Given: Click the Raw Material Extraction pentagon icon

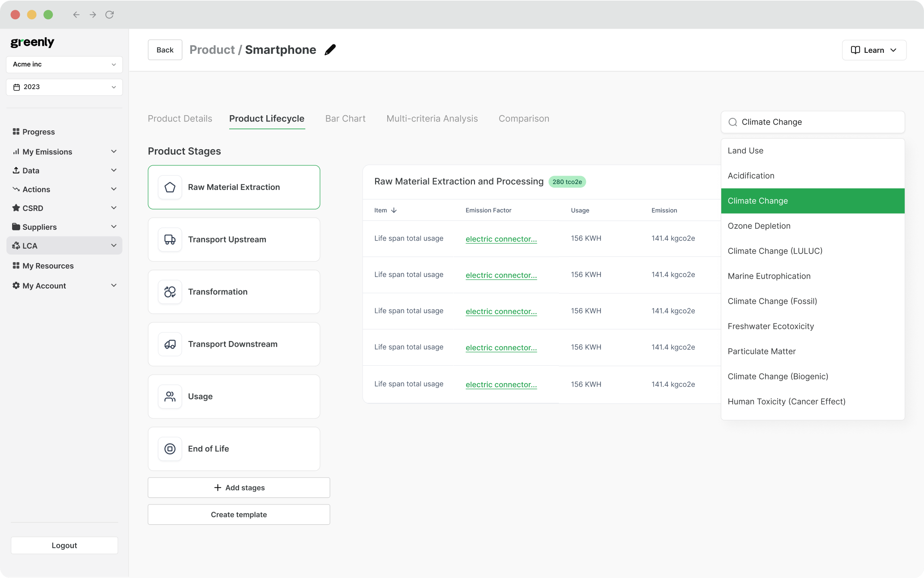Looking at the screenshot, I should 170,187.
